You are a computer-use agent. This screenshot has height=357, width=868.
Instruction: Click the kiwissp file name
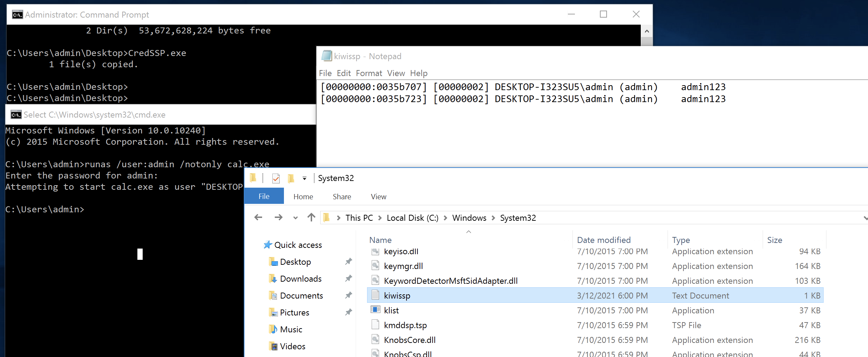click(397, 296)
